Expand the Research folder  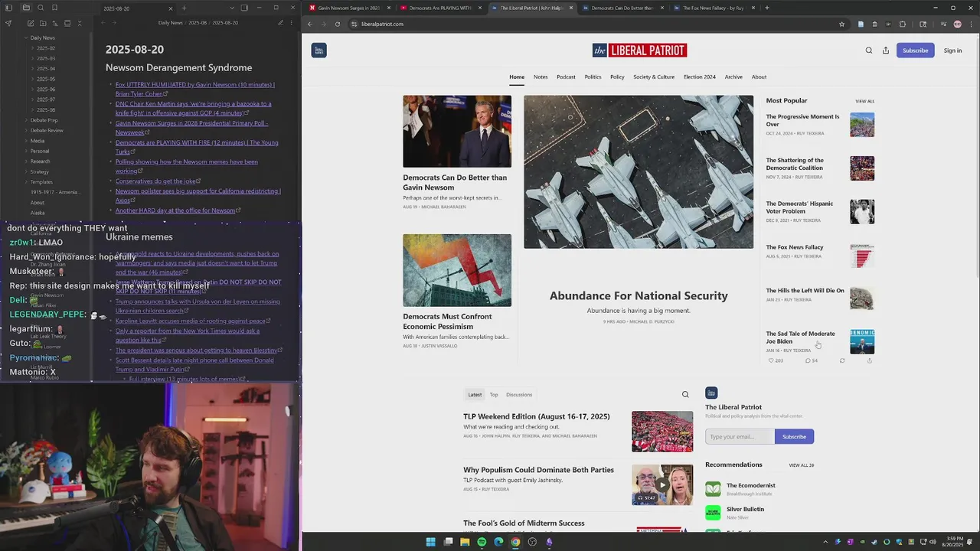(x=37, y=161)
